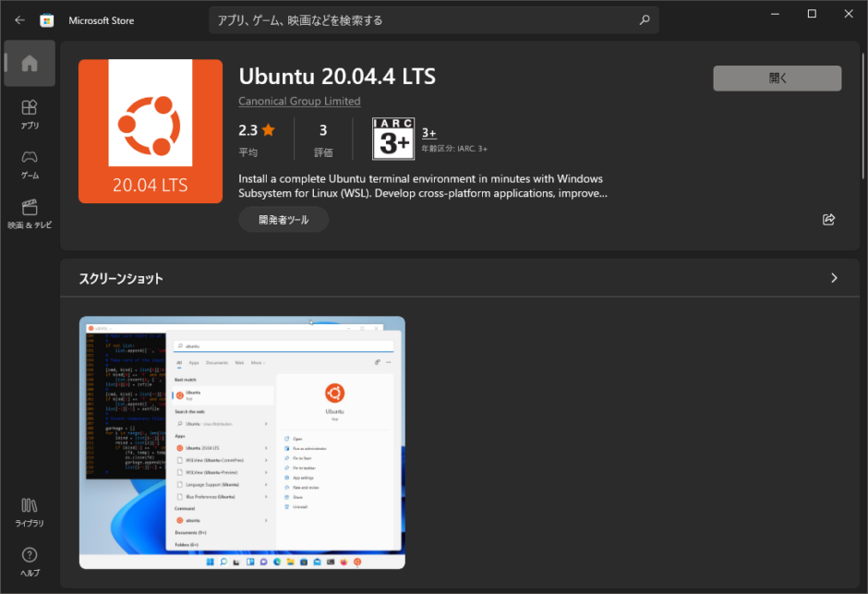Go back using the back arrow

coord(19,19)
